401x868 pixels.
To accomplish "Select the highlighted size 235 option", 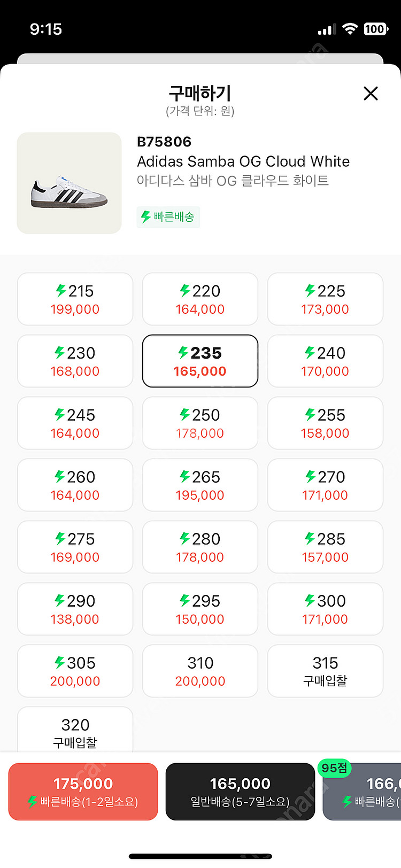I will coord(200,361).
